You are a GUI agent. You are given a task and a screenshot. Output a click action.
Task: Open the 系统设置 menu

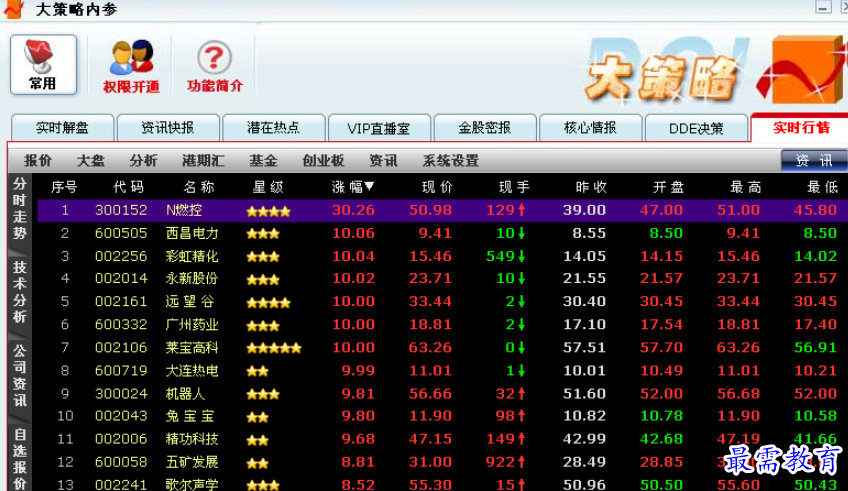(450, 161)
